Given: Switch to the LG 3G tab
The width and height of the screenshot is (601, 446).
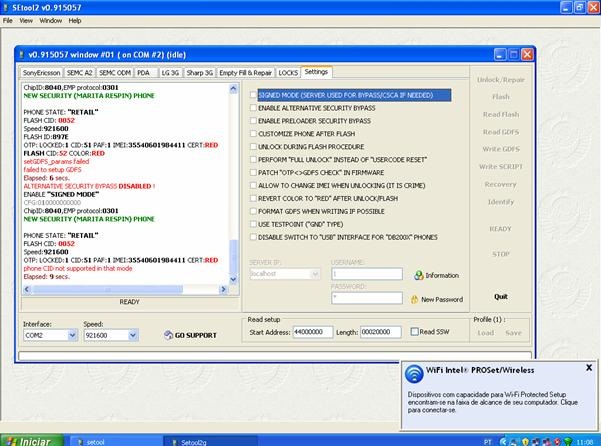Looking at the screenshot, I should pos(170,73).
